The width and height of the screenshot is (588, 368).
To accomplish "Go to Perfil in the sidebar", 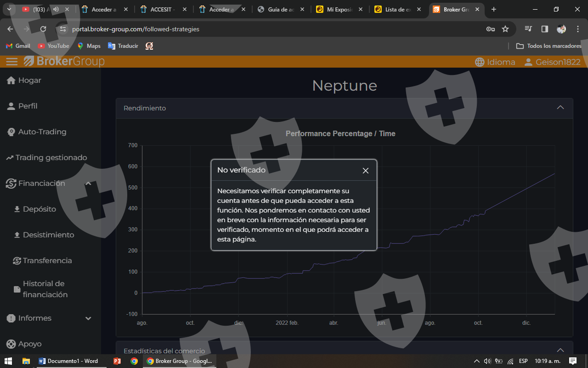I will pos(28,106).
